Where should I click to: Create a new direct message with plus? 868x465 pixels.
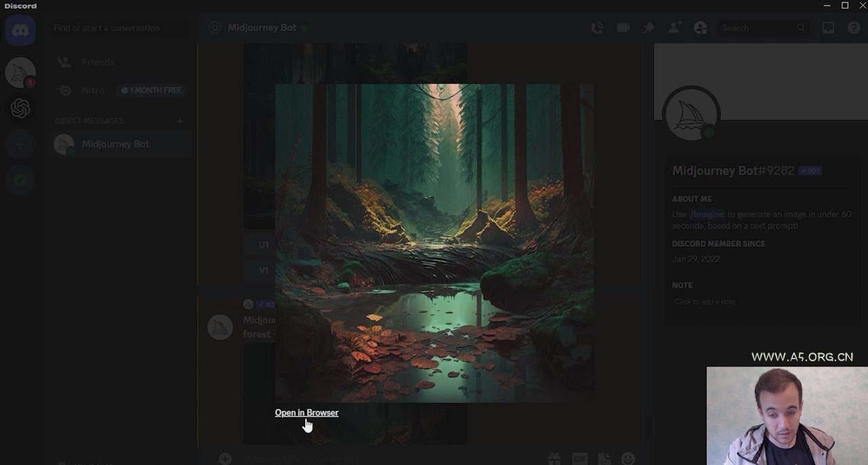[x=180, y=121]
